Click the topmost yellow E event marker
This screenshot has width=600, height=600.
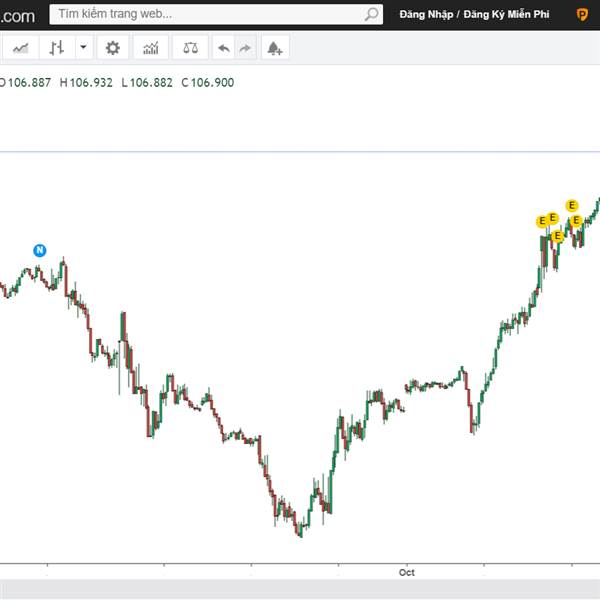(572, 205)
